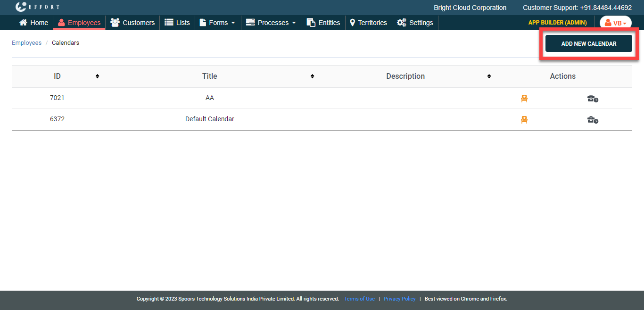Sort the table by ID column
644x310 pixels.
(97, 76)
